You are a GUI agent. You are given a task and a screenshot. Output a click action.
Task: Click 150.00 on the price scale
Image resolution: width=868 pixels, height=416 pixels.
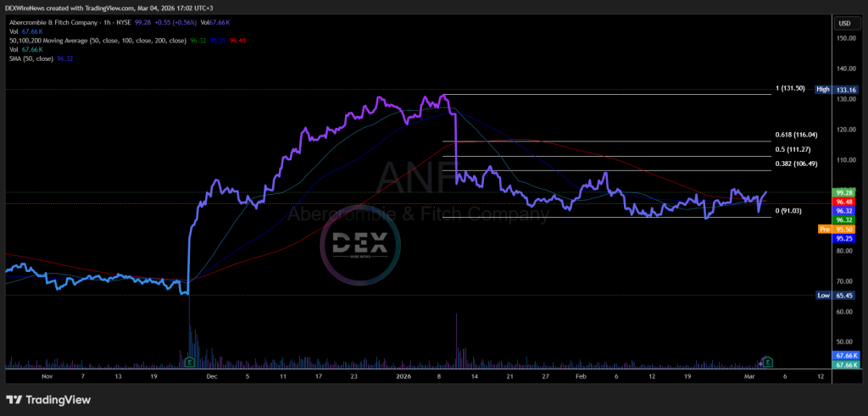[x=847, y=38]
